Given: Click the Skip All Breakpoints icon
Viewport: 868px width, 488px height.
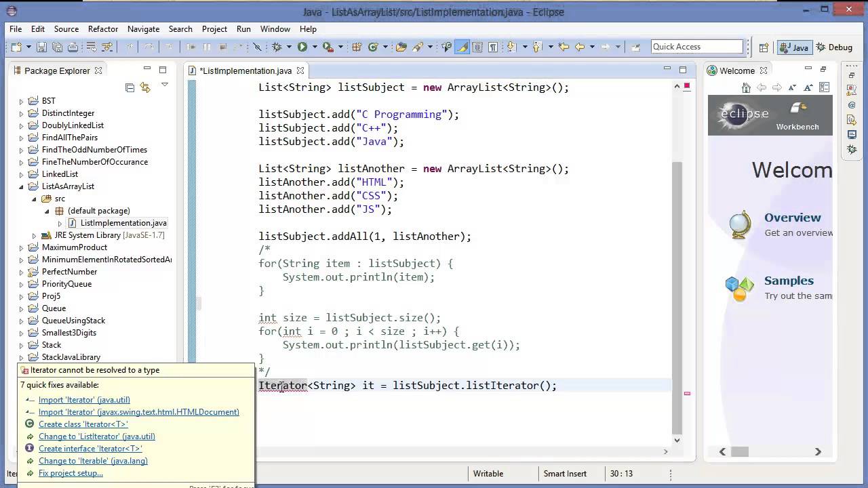Looking at the screenshot, I should (x=257, y=47).
